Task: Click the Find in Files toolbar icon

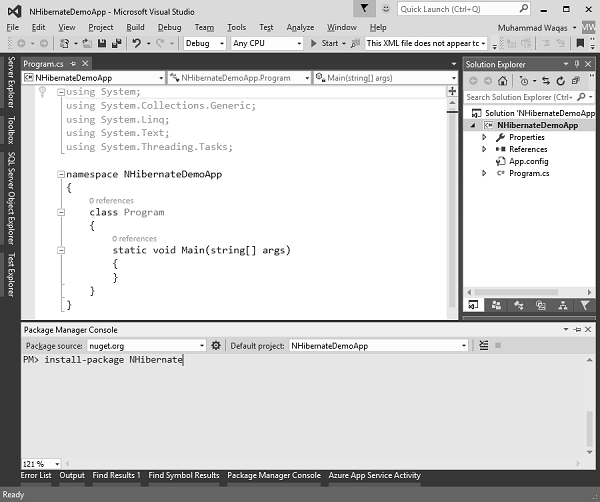Action: point(355,43)
